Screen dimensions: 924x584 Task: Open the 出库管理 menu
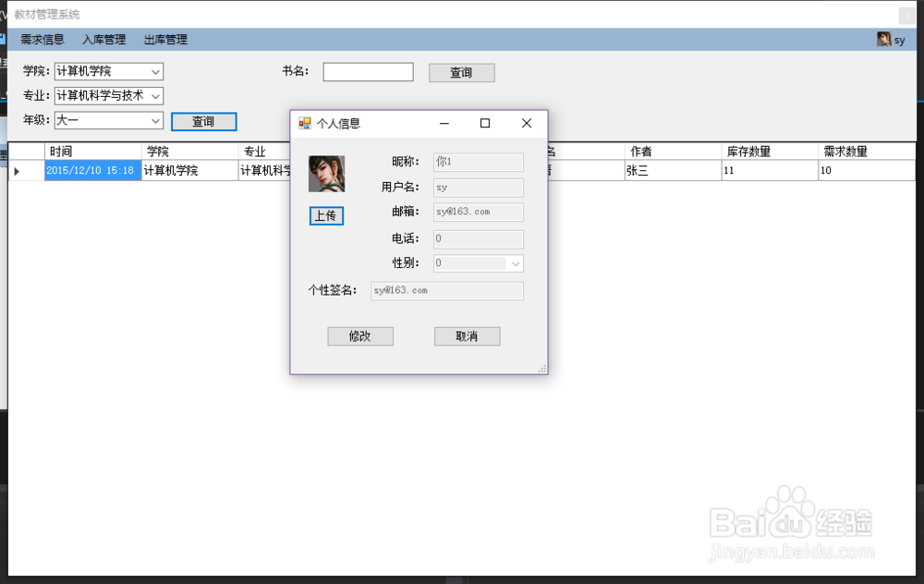[x=164, y=40]
